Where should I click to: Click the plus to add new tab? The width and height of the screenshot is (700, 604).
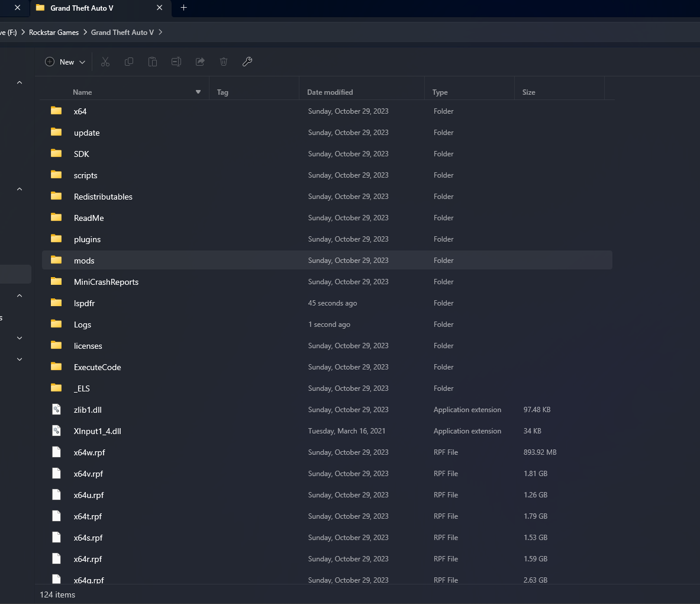[183, 8]
